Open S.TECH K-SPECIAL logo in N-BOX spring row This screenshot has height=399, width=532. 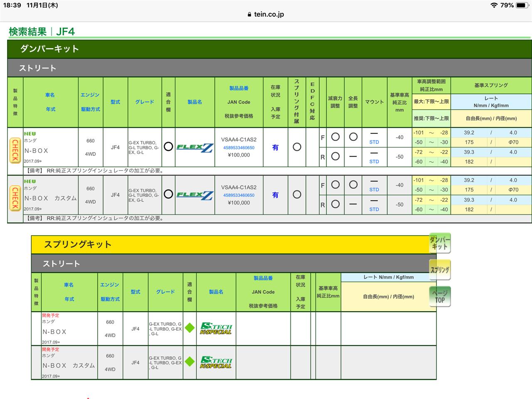[x=216, y=328]
